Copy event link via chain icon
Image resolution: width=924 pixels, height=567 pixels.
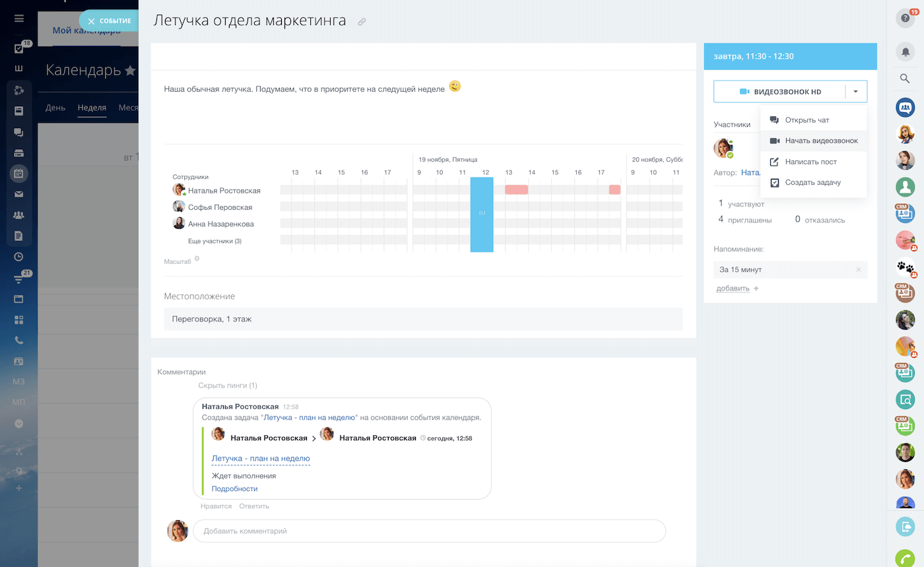(x=362, y=22)
